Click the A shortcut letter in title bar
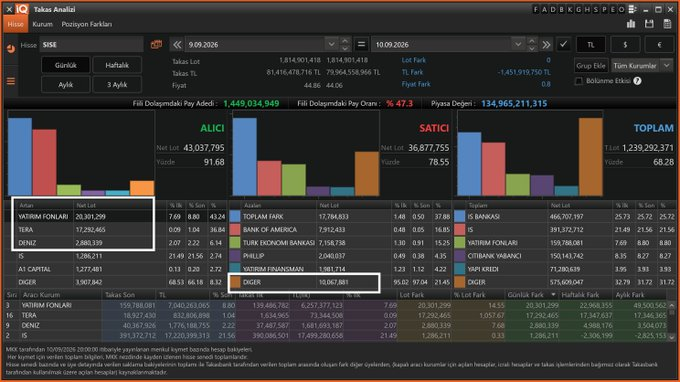Screen dimensions: 680x382 544,10
